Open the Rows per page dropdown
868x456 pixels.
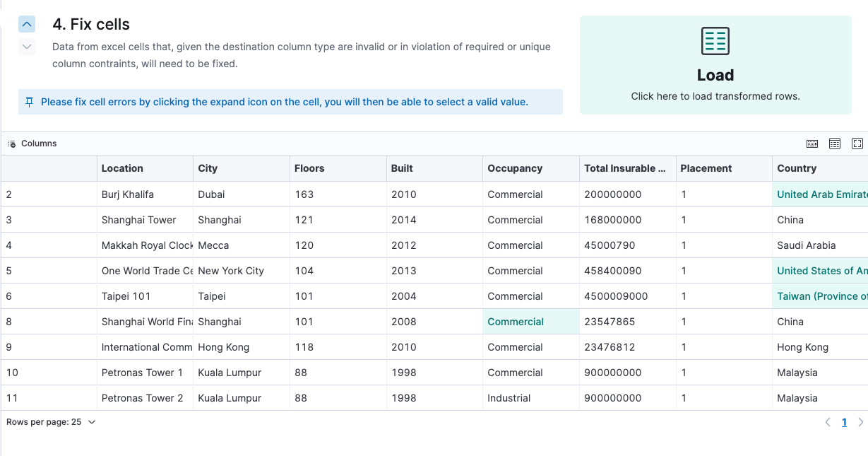(51, 422)
